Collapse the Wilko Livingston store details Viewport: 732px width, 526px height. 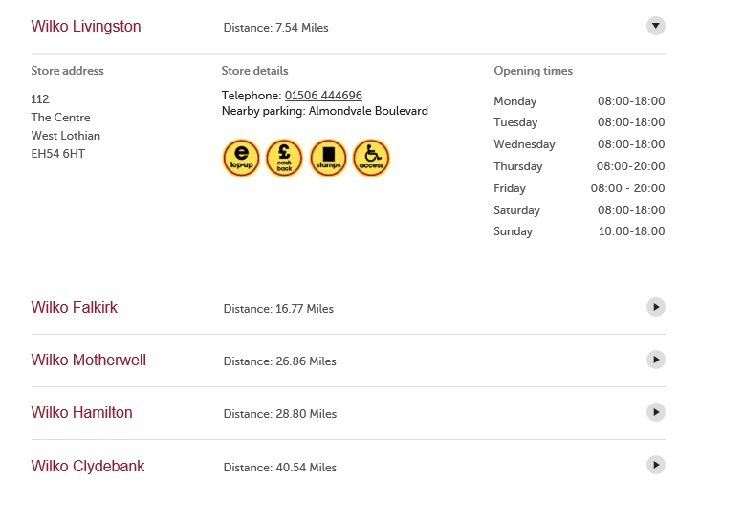(655, 26)
